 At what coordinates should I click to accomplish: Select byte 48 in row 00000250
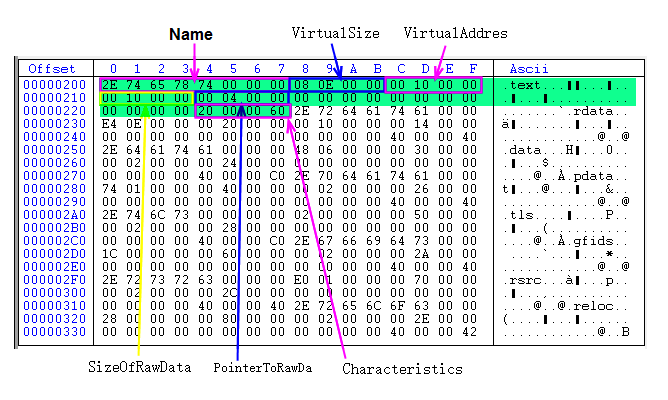[302, 150]
